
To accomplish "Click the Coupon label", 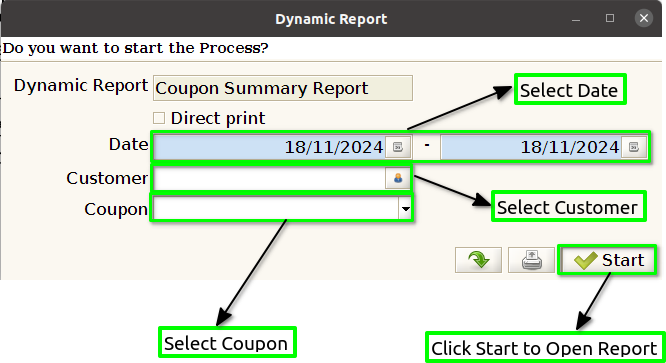I will click(116, 209).
